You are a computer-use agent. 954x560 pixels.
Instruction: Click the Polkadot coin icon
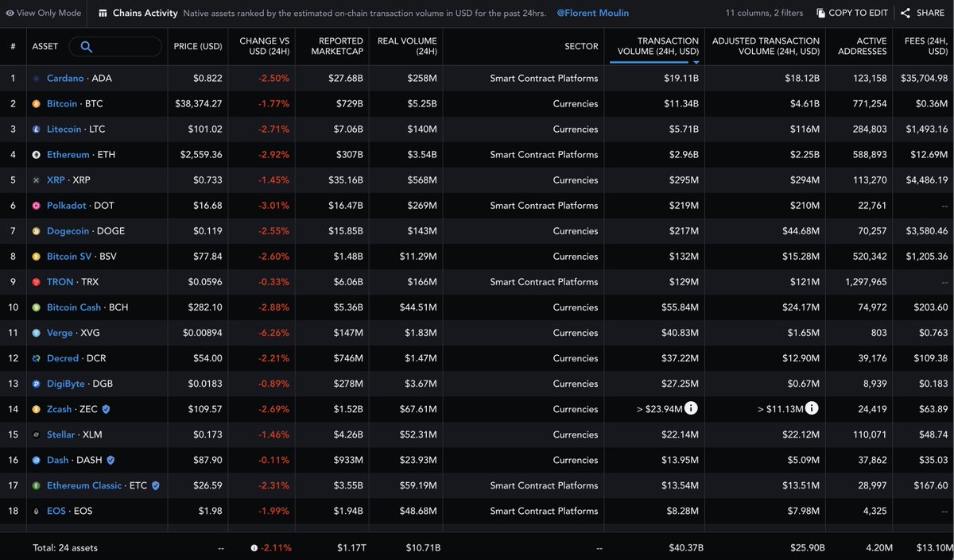pos(36,206)
